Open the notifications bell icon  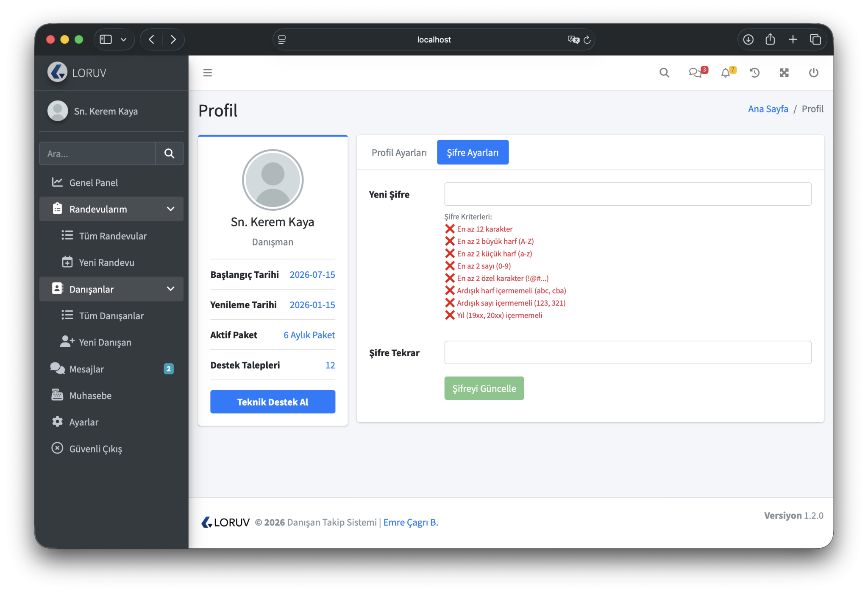click(x=726, y=73)
